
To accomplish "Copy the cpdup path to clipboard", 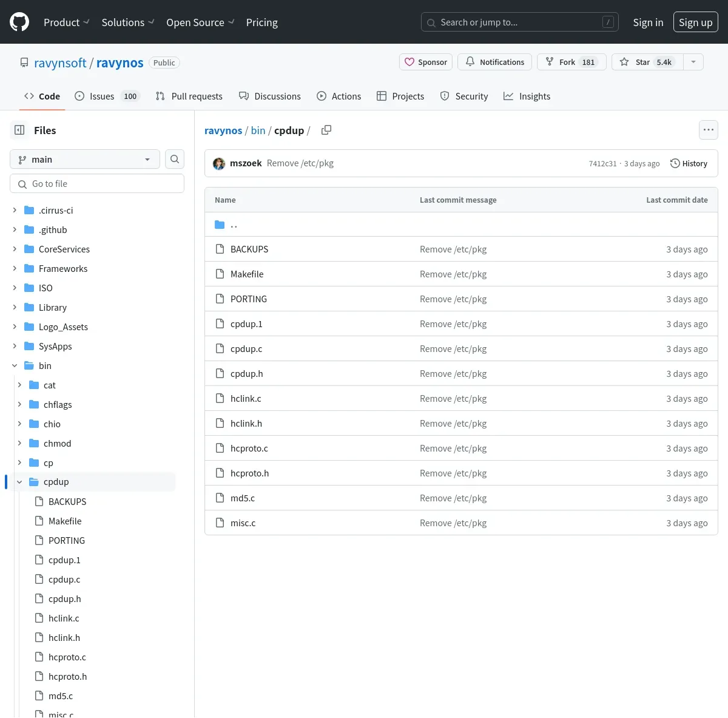I will 326,130.
